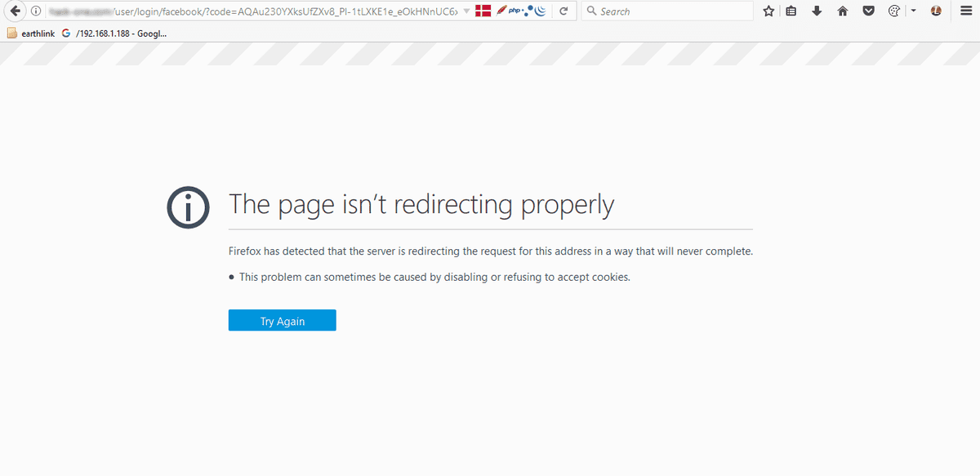980x476 pixels.
Task: Click the "The page isn't redirecting properly" heading
Action: [x=421, y=204]
